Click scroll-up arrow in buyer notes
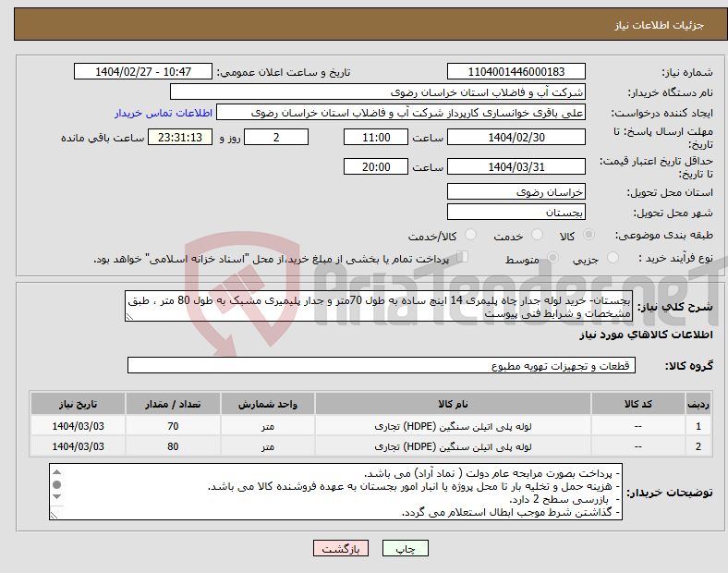The height and width of the screenshot is (573, 728). click(x=56, y=472)
